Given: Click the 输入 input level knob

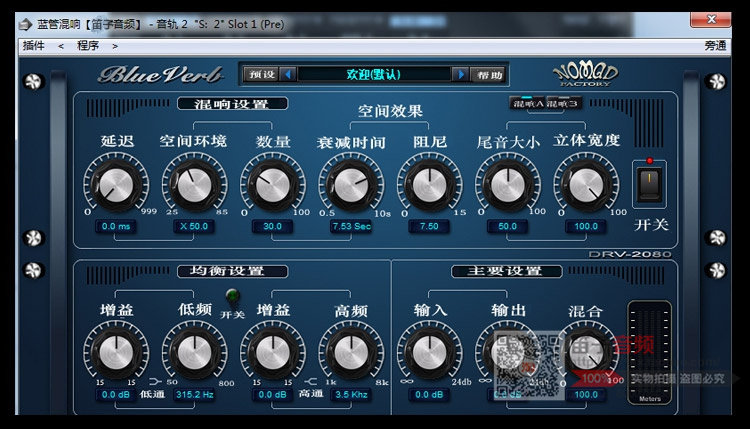Looking at the screenshot, I should click(430, 353).
